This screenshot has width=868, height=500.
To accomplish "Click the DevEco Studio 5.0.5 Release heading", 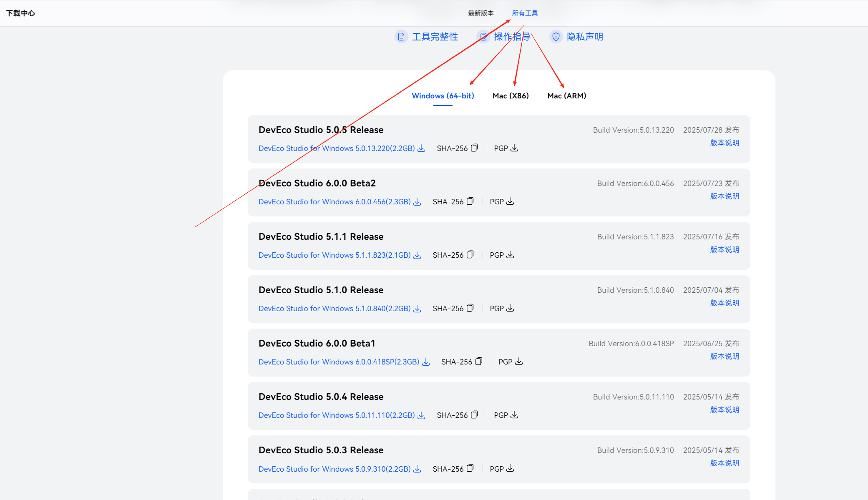I will pos(321,130).
